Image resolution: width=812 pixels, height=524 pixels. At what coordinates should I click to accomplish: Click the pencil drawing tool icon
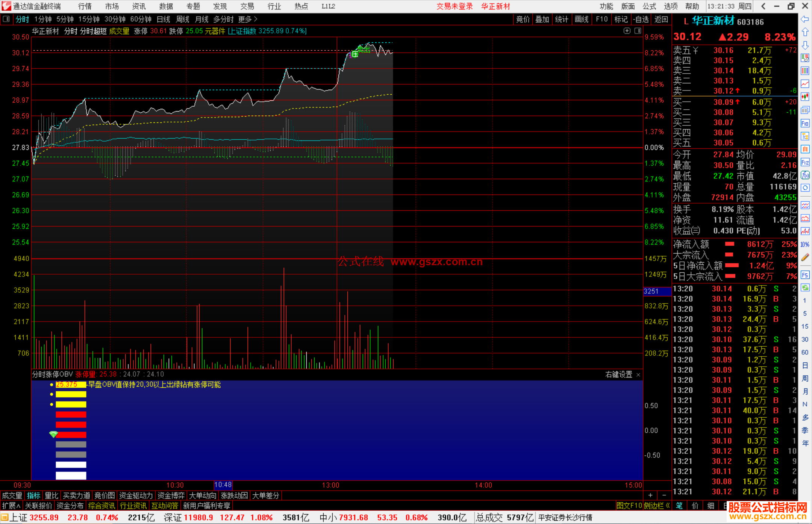(805, 257)
